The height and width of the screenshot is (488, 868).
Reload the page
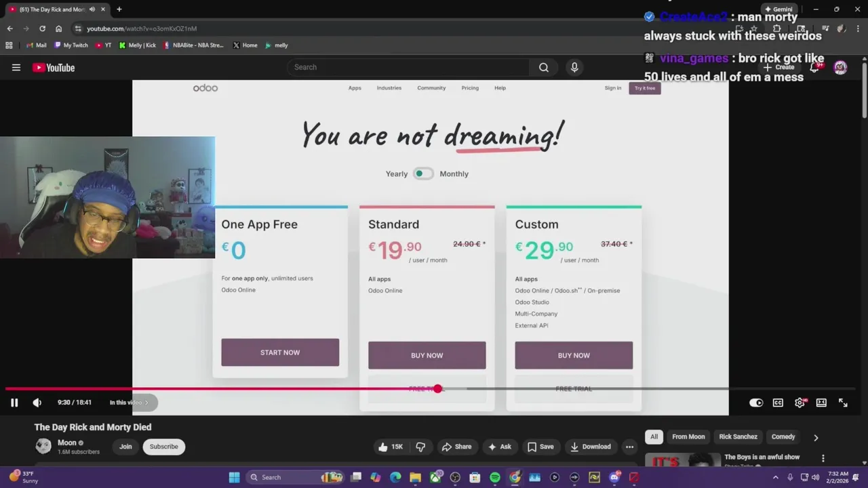point(42,28)
